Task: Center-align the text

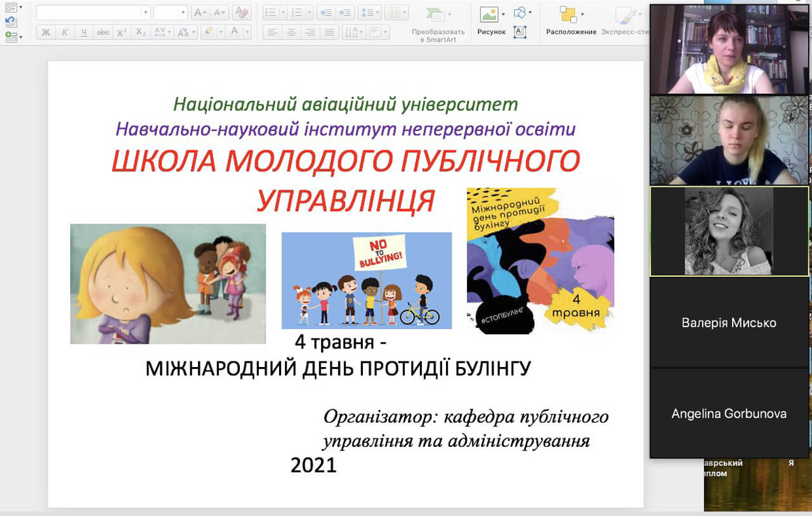Action: coord(291,32)
